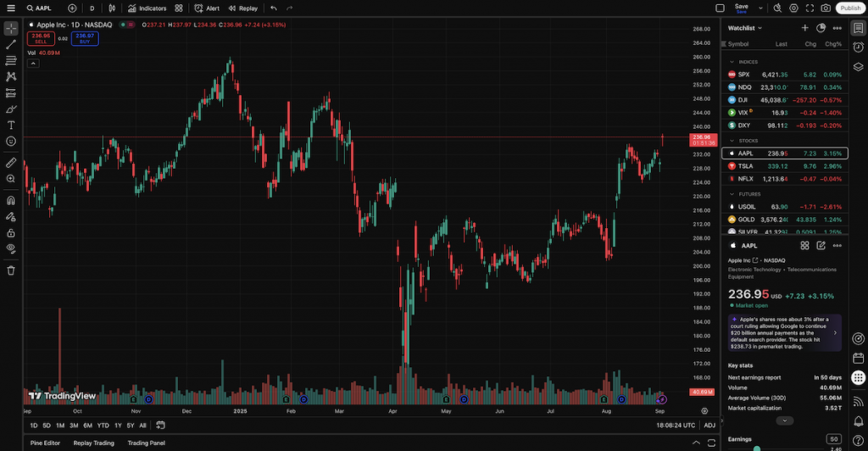Viewport: 868px width, 451px height.
Task: Toggle fullscreen mode
Action: [x=810, y=8]
